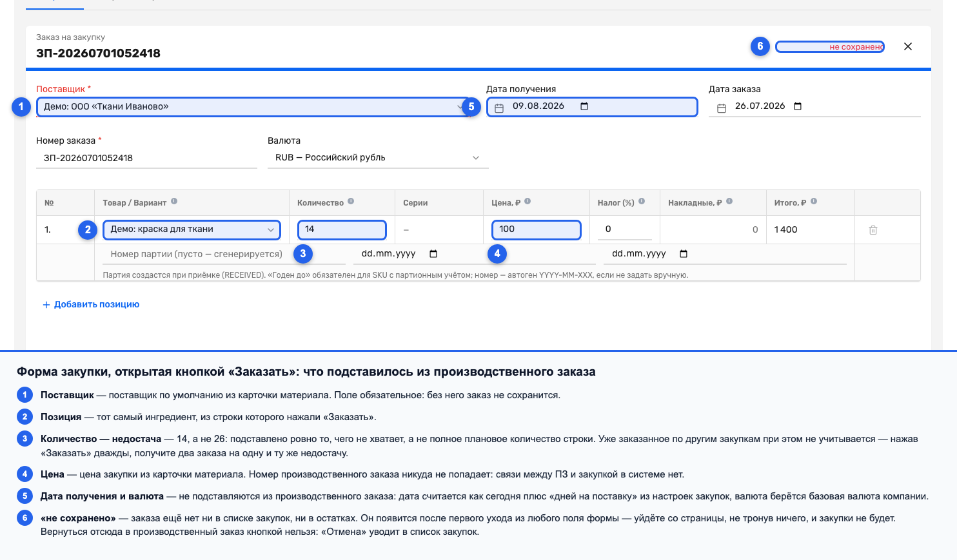The image size is (957, 560).
Task: Click info icon next to Товар / Вариант
Action: [174, 202]
